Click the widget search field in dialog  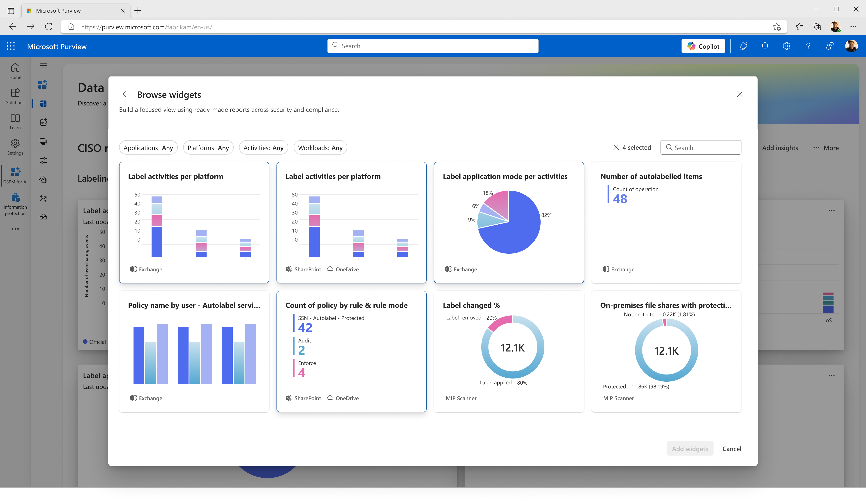click(x=701, y=148)
